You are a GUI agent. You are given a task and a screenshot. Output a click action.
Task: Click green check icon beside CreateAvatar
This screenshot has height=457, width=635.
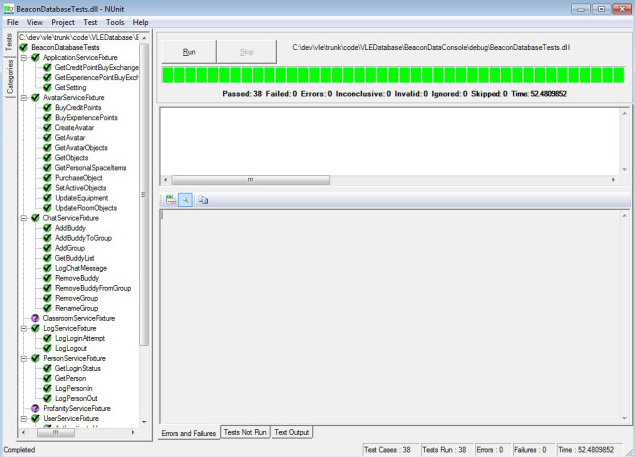(47, 128)
